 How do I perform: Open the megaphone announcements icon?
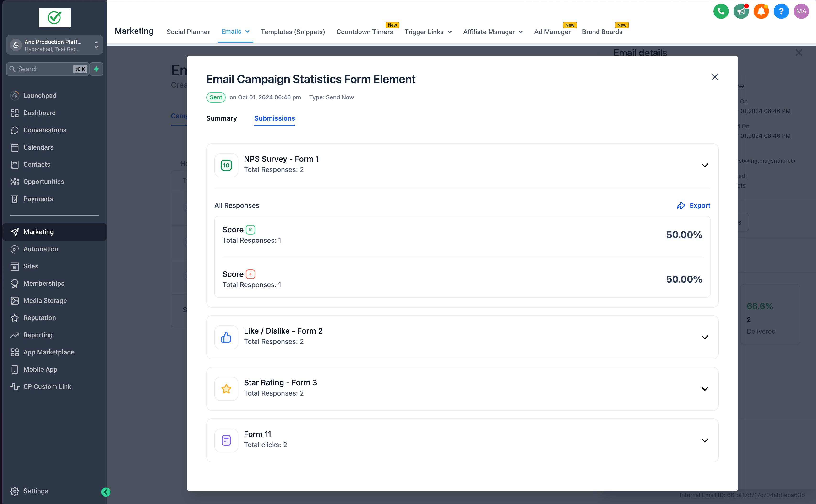pyautogui.click(x=741, y=11)
